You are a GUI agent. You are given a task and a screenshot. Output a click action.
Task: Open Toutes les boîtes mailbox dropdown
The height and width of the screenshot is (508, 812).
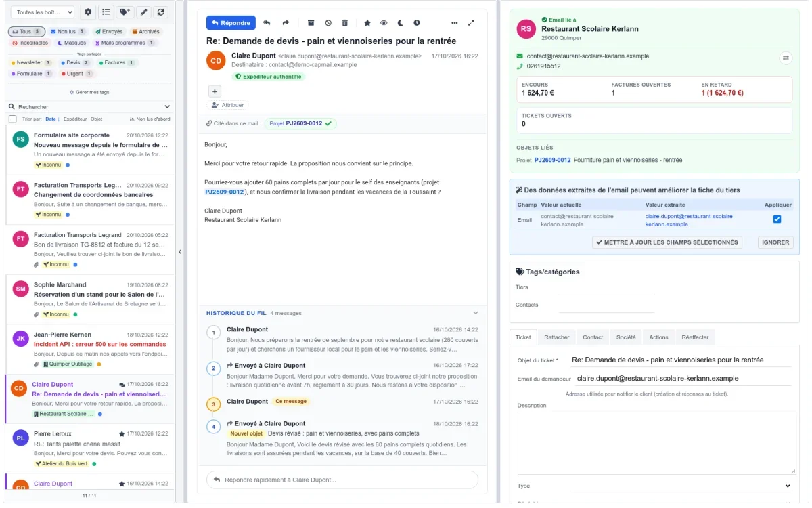(x=43, y=12)
